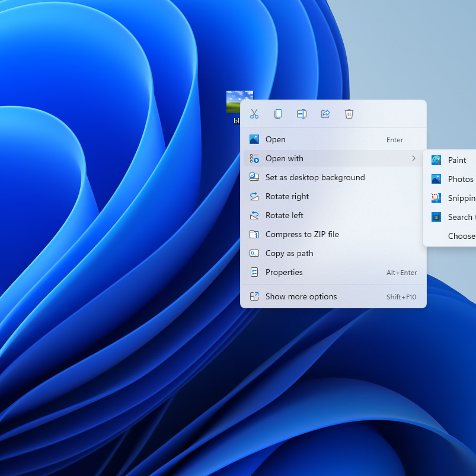Select Set as desktop background
This screenshot has width=476, height=476.
coord(315,177)
